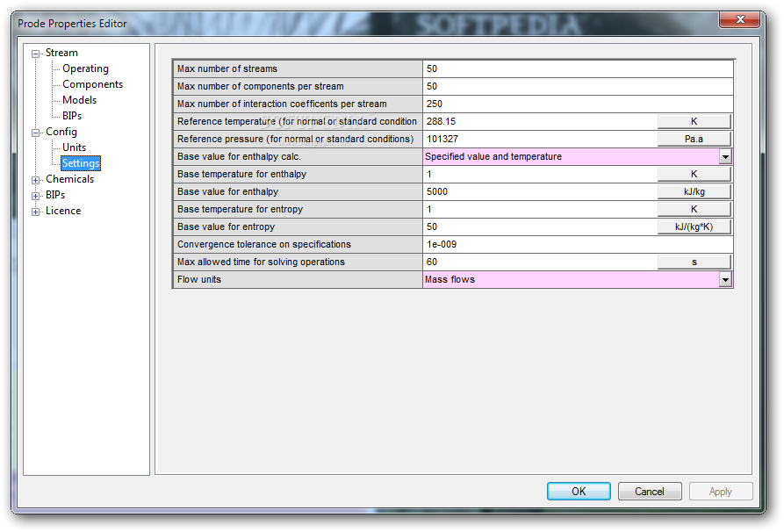
Task: Open the Units config page
Action: click(x=74, y=147)
